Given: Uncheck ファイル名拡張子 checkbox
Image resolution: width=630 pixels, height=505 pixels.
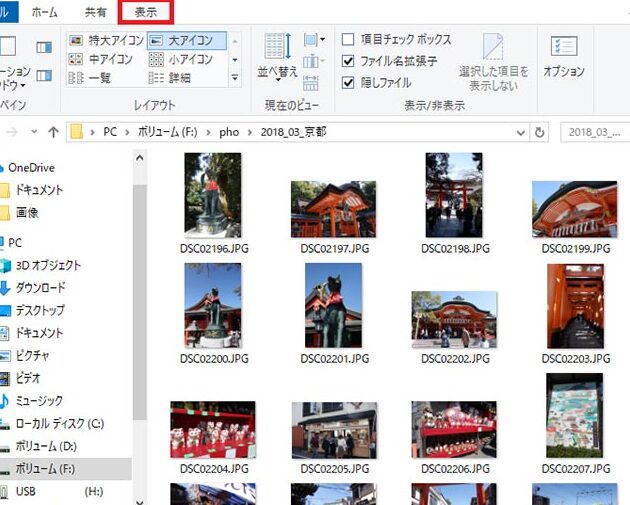Looking at the screenshot, I should click(x=348, y=61).
